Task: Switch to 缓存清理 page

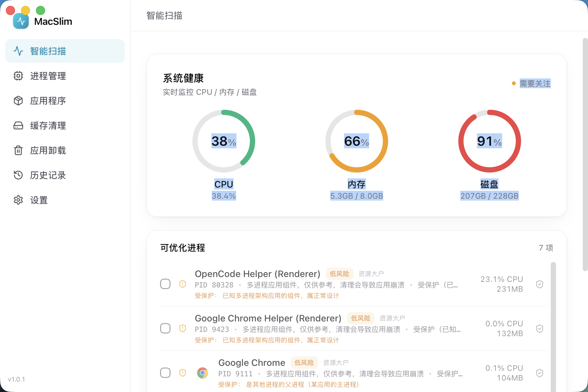Action: click(65, 125)
